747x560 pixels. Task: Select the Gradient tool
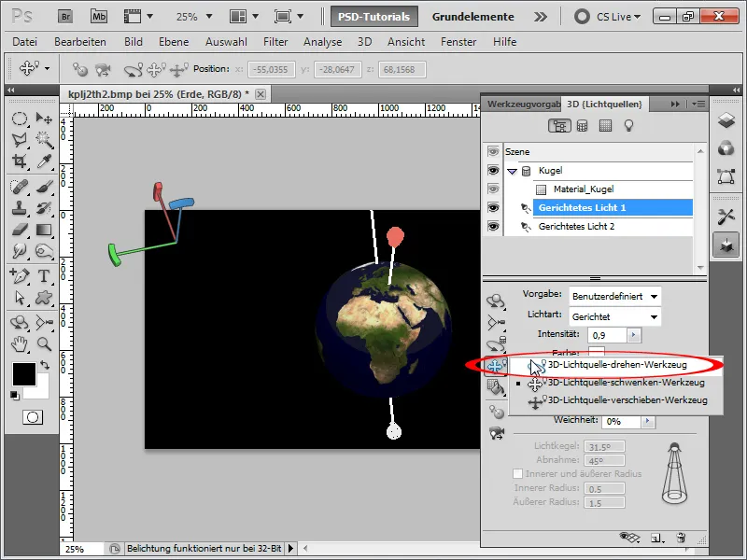(x=44, y=230)
